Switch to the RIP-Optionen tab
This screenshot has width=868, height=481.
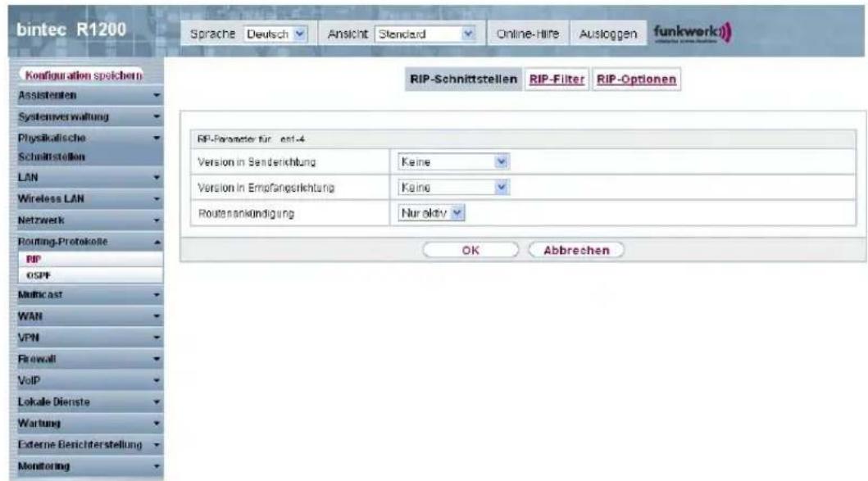click(x=636, y=79)
